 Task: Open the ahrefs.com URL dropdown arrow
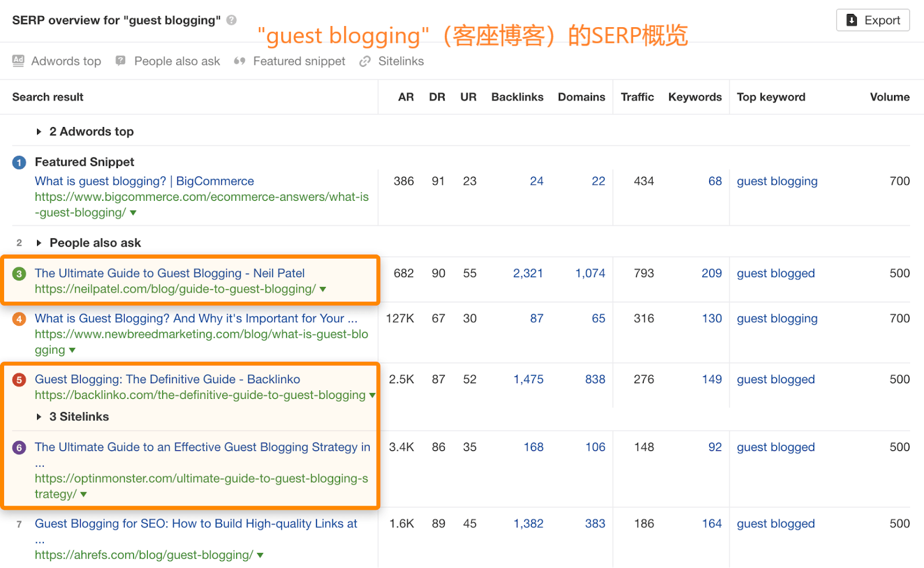pos(260,555)
